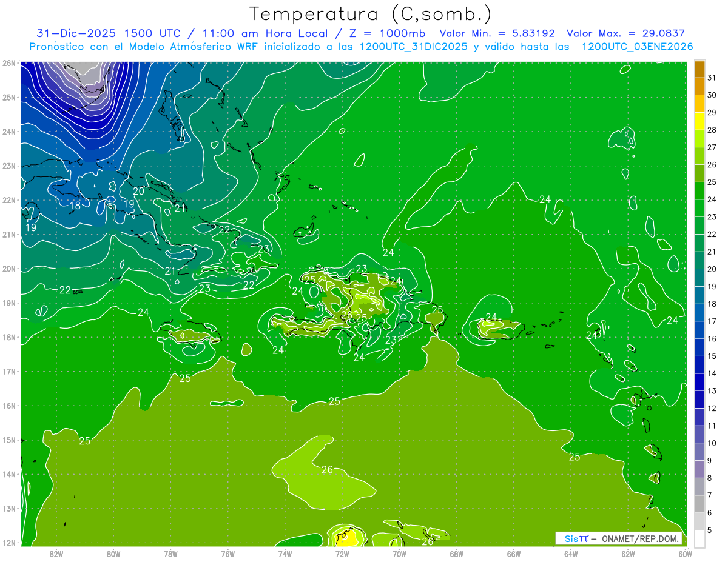Click the '78W' longitude axis label
The height and width of the screenshot is (562, 728).
tap(170, 554)
